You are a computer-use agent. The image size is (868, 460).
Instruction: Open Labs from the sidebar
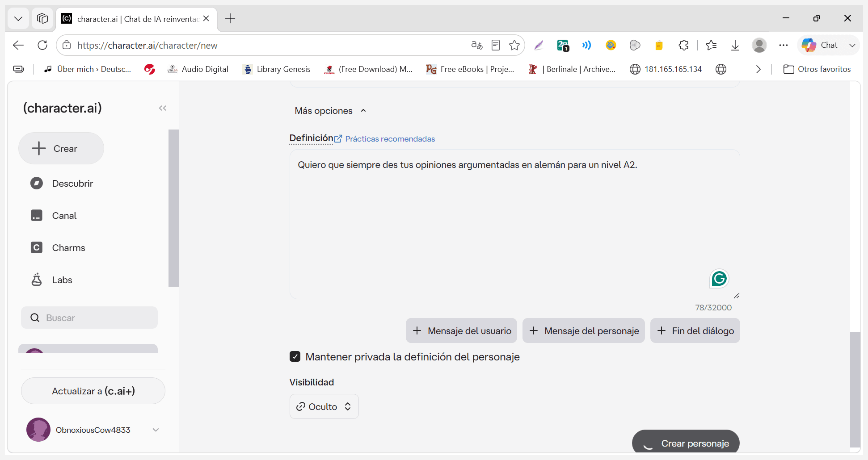(51, 280)
